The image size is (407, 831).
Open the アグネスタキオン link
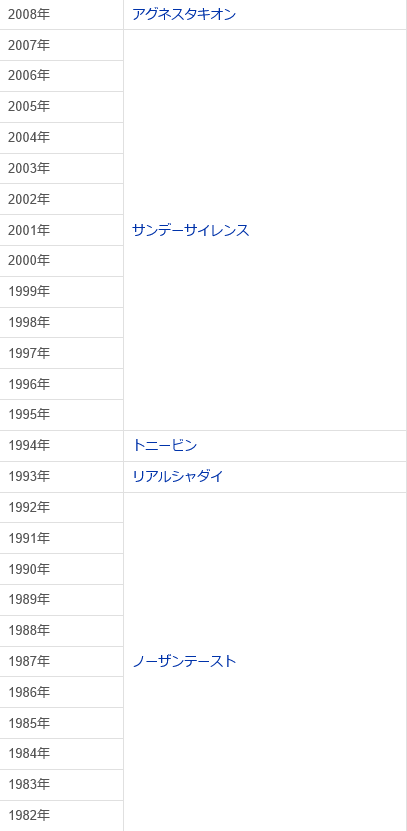coord(183,14)
